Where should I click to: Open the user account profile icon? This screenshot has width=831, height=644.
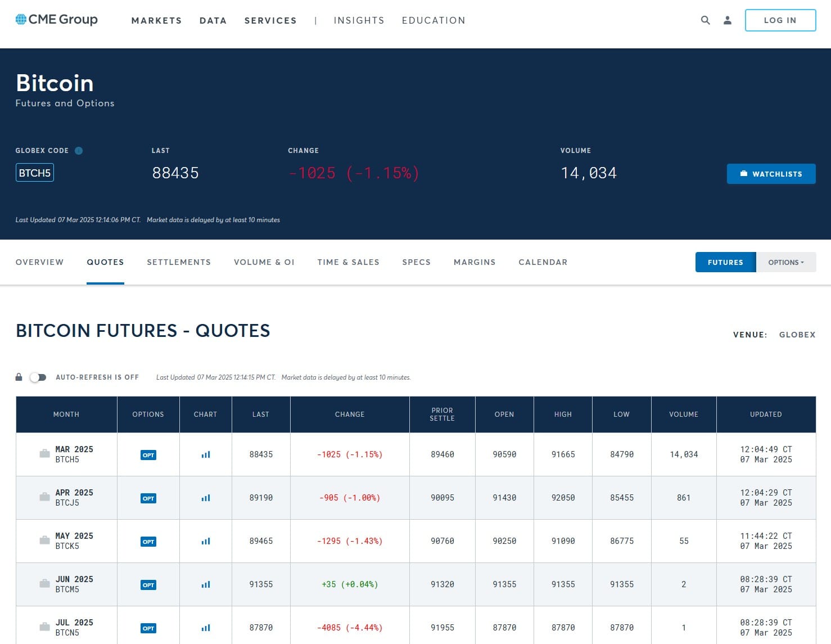pyautogui.click(x=727, y=20)
